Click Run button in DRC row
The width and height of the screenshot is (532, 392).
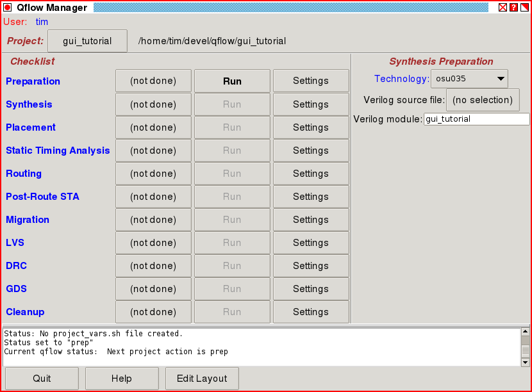(x=232, y=266)
